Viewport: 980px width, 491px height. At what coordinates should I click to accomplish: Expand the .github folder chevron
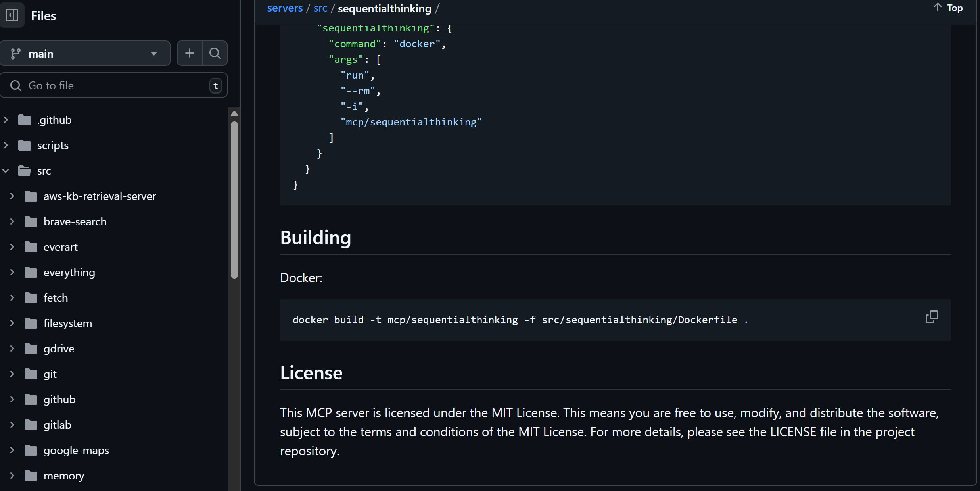(6, 120)
